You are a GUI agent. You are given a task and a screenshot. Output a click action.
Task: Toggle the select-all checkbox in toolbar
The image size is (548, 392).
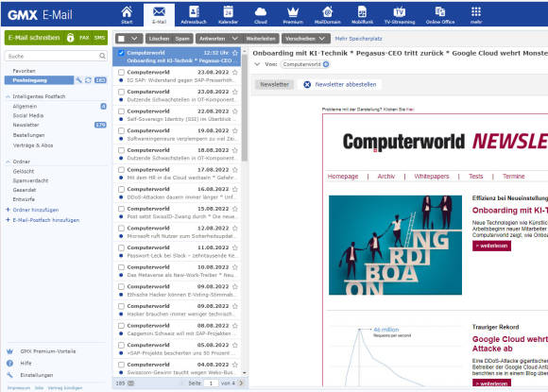point(121,39)
